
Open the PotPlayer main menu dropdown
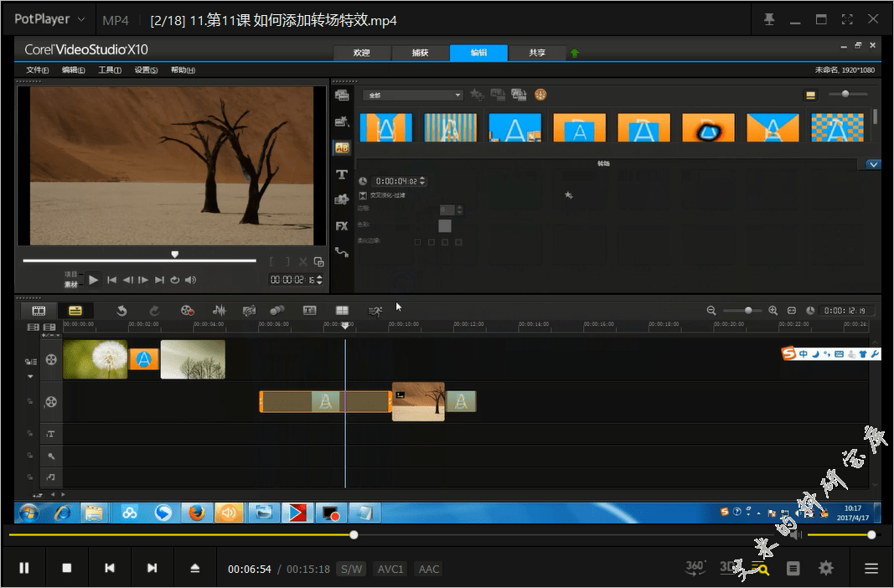point(49,18)
